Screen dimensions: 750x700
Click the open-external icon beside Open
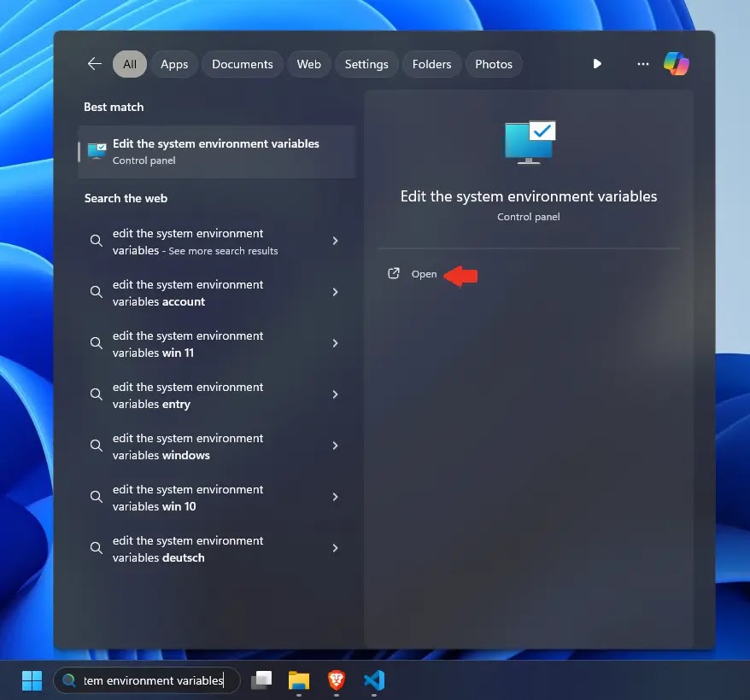(x=393, y=273)
